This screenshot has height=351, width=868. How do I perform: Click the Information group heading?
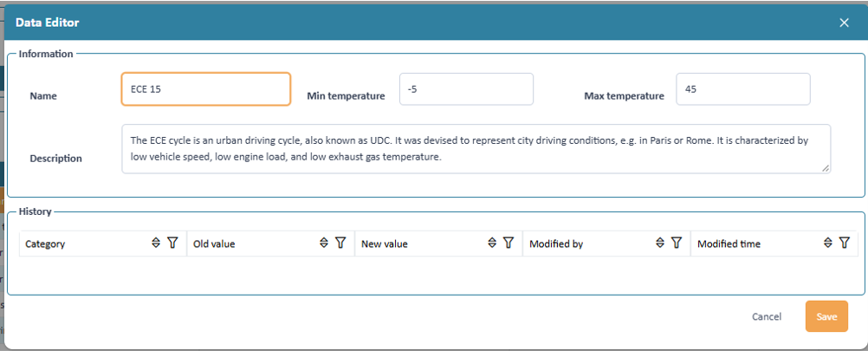[x=46, y=54]
